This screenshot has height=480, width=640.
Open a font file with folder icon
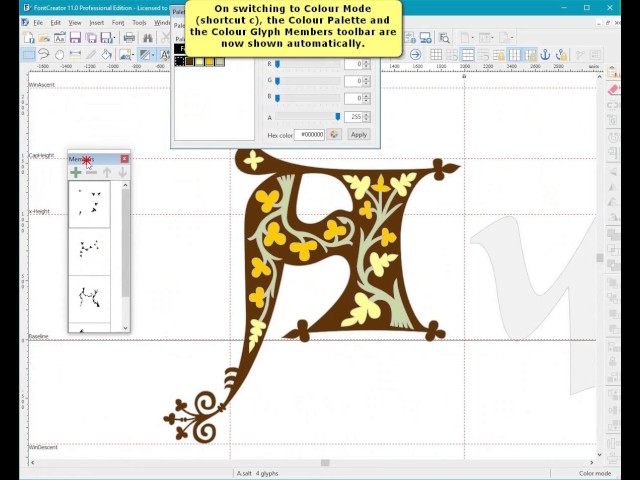(44, 38)
